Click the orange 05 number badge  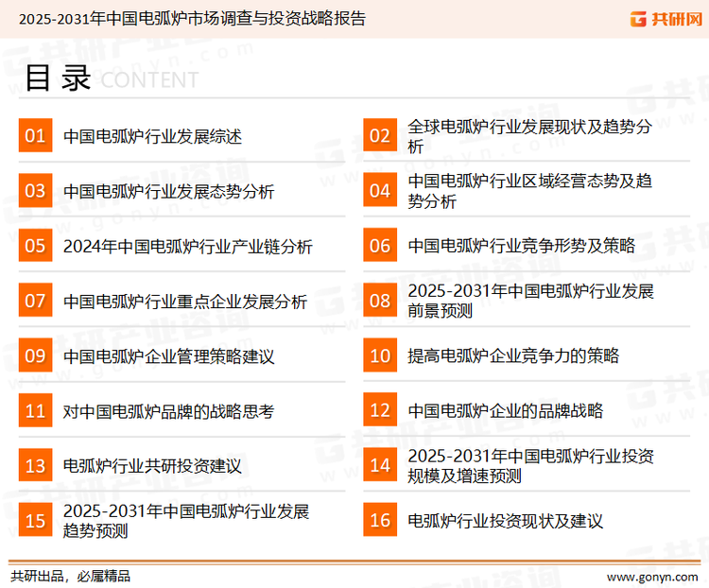click(35, 245)
